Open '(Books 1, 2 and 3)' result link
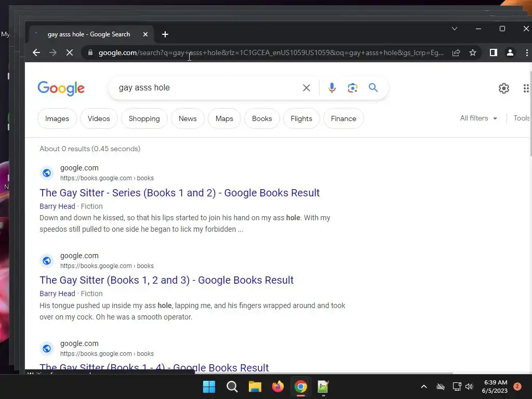532x399 pixels. (x=167, y=280)
